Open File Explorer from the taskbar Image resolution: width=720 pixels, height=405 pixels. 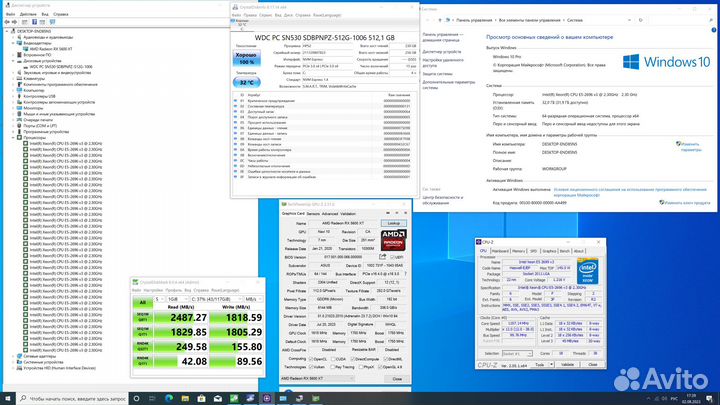click(185, 399)
